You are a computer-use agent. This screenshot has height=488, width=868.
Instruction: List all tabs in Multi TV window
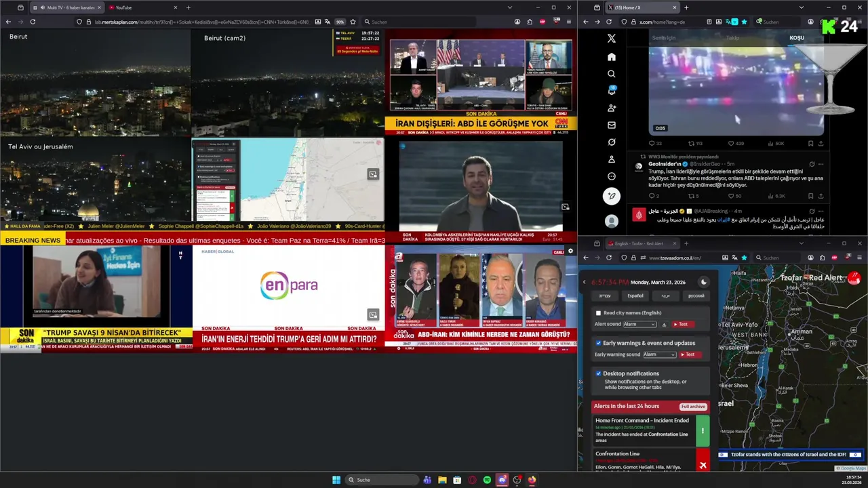pos(509,7)
